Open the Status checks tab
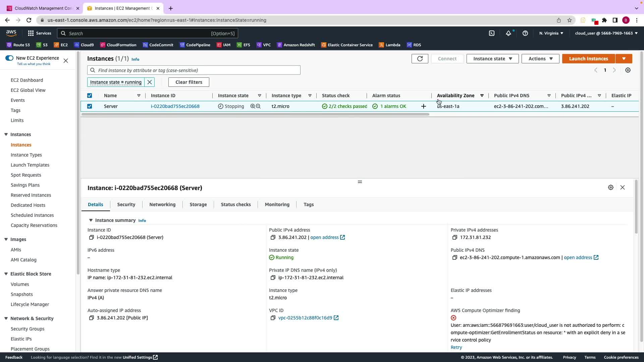Image resolution: width=644 pixels, height=362 pixels. pyautogui.click(x=235, y=204)
